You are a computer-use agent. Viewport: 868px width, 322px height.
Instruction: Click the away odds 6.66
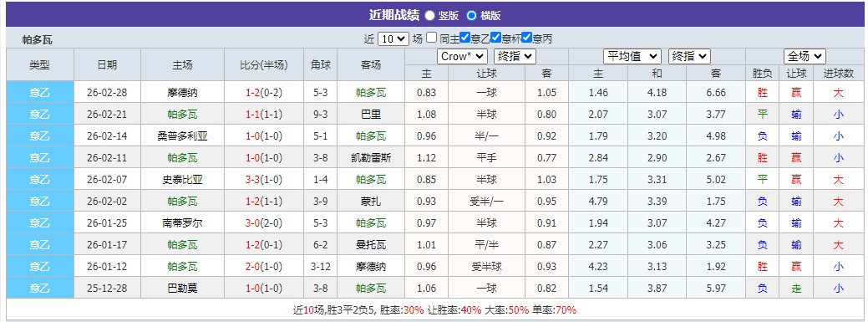(716, 93)
